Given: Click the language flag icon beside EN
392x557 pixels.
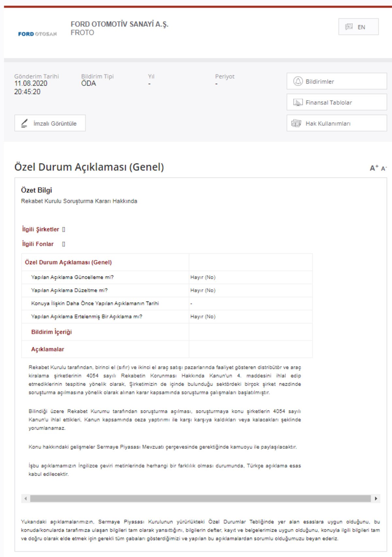Looking at the screenshot, I should [349, 27].
